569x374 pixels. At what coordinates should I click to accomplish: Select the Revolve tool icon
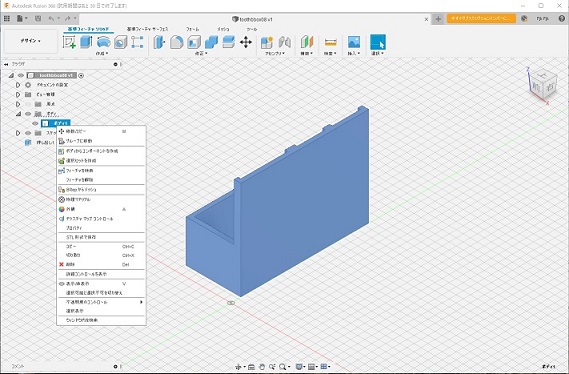tap(103, 42)
